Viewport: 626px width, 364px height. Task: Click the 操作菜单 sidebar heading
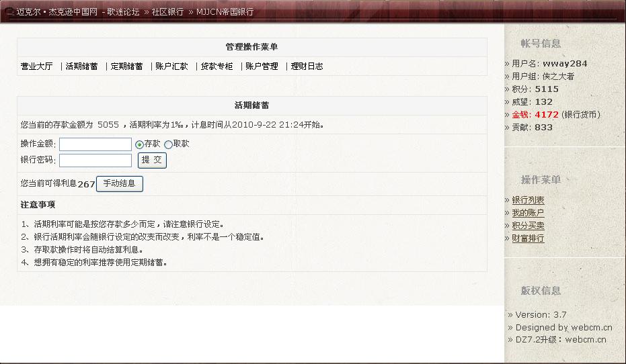tap(541, 180)
